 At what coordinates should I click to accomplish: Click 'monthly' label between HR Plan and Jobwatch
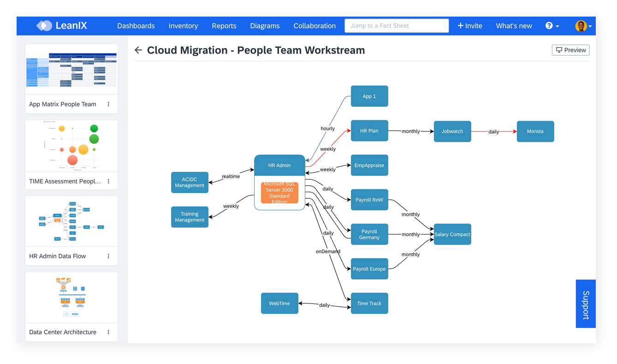pos(411,131)
